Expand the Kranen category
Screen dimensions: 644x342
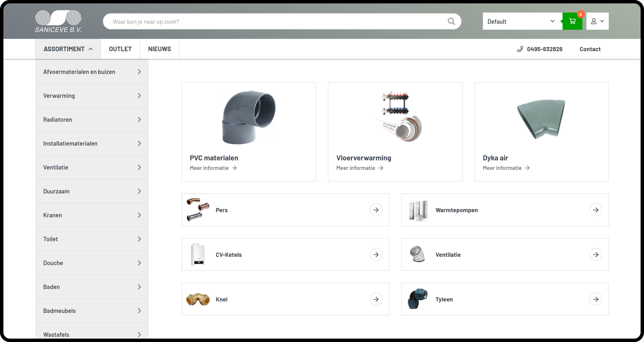click(x=92, y=215)
